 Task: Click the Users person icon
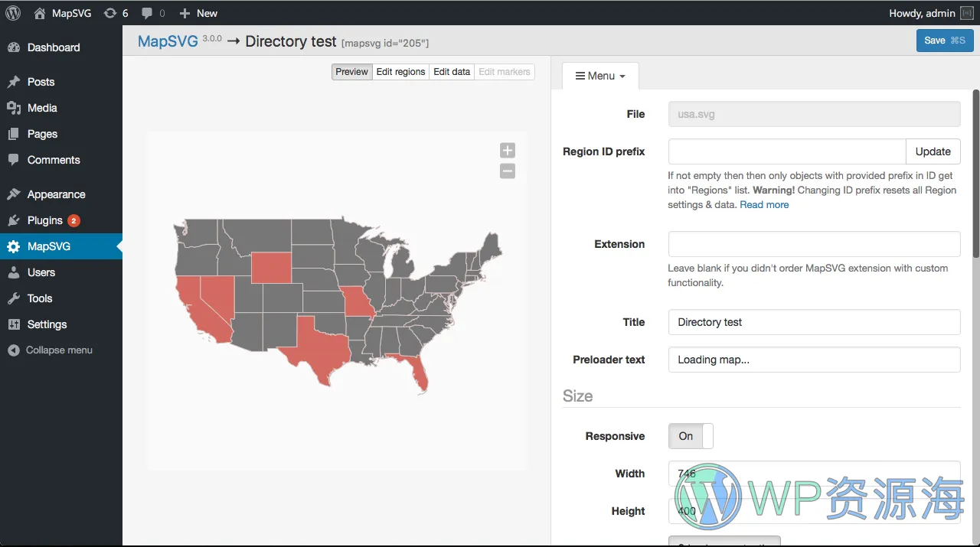point(14,272)
